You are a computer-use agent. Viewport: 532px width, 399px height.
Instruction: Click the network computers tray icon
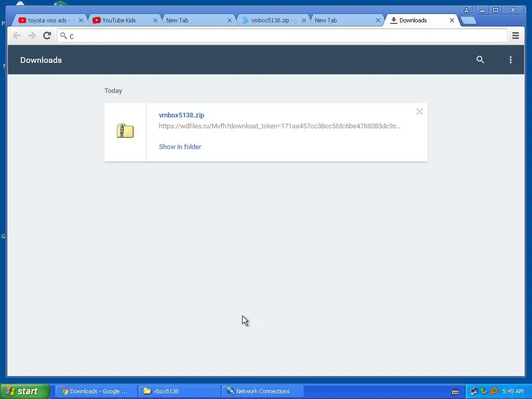tap(474, 391)
